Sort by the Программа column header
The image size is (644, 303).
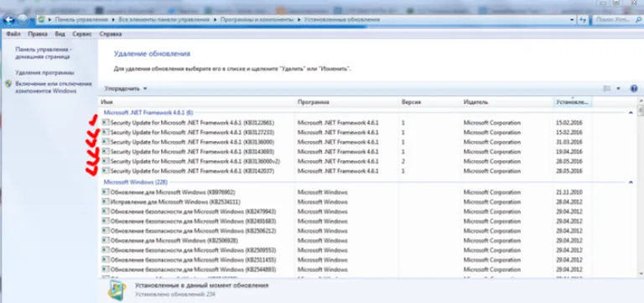pos(347,102)
